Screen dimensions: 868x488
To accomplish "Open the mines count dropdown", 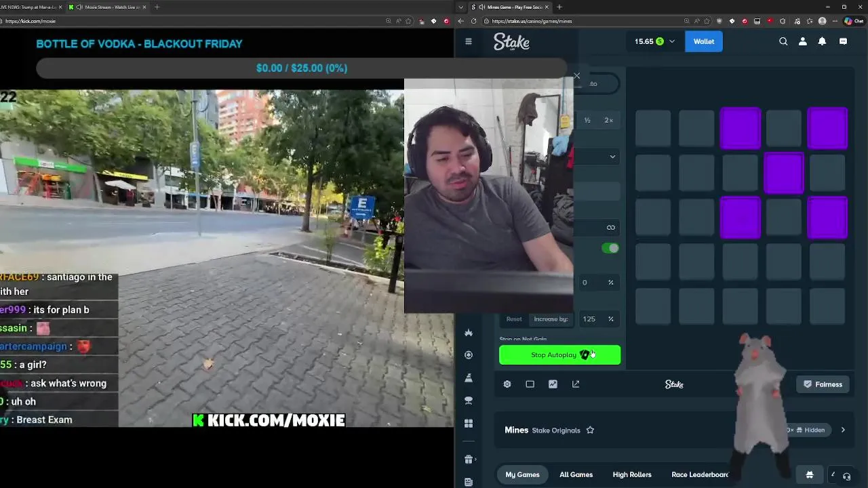I will coord(597,157).
